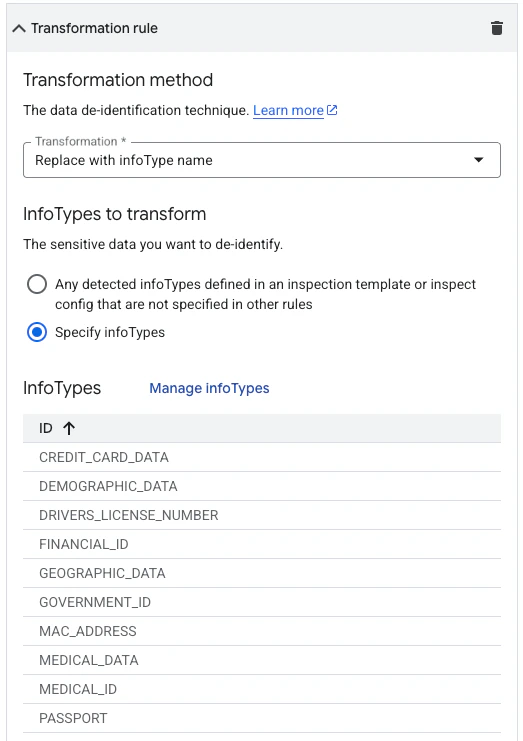
Task: Collapse the Transformation rule section chevron
Action: pyautogui.click(x=19, y=28)
